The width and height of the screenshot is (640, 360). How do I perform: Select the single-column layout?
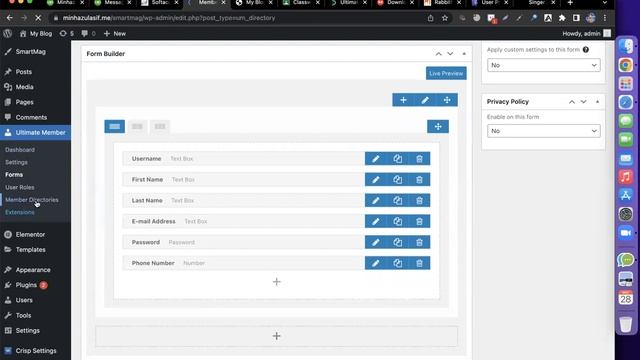pyautogui.click(x=115, y=127)
